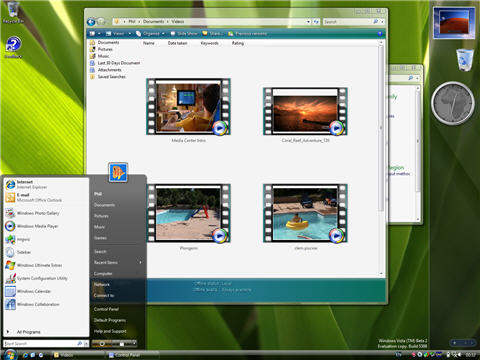
Task: Click the taskbar clock time
Action: 471,355
